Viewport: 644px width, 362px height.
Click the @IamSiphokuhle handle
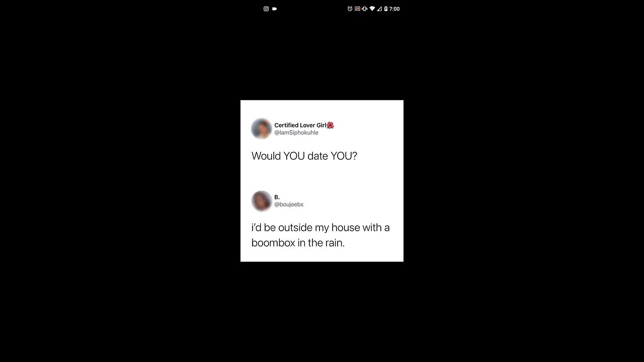point(296,133)
